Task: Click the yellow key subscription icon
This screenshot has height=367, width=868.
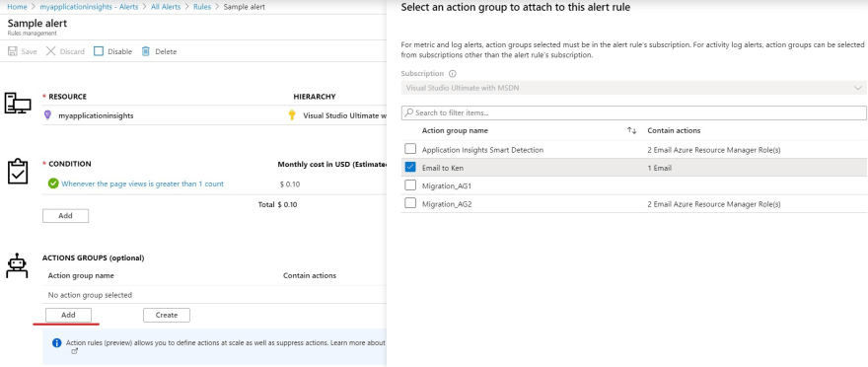Action: [x=292, y=115]
